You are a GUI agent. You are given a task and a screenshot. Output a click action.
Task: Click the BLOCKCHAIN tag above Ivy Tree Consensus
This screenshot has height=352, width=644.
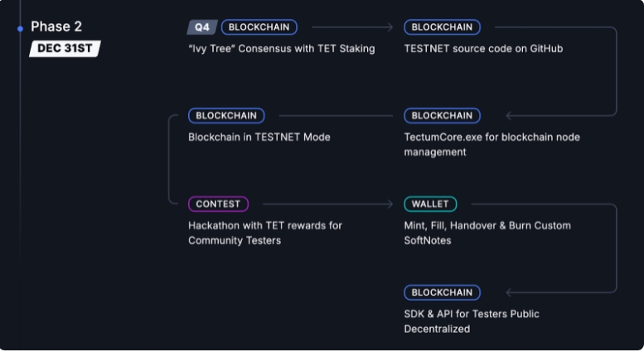click(x=259, y=27)
